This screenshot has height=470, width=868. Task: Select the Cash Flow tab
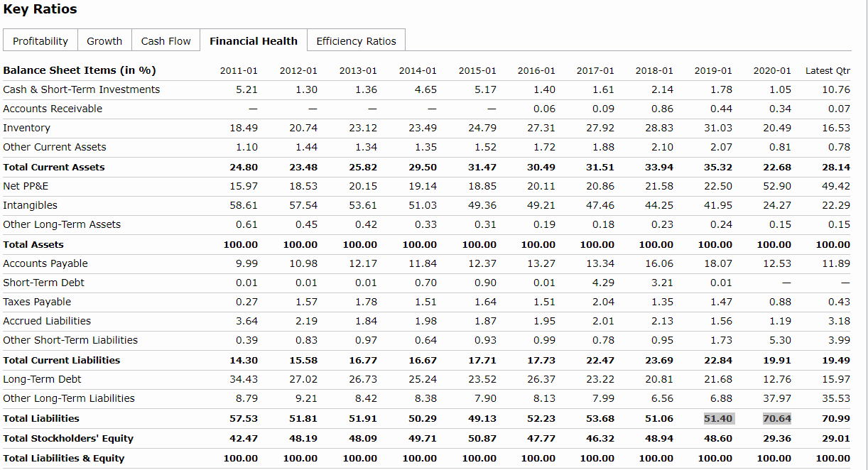[x=166, y=41]
